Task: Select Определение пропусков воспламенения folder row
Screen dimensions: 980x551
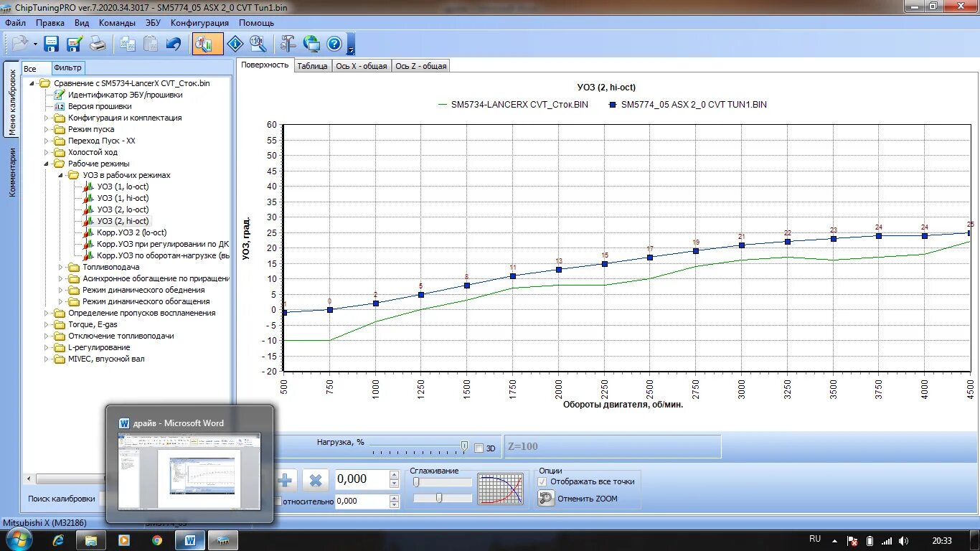Action: pos(141,313)
